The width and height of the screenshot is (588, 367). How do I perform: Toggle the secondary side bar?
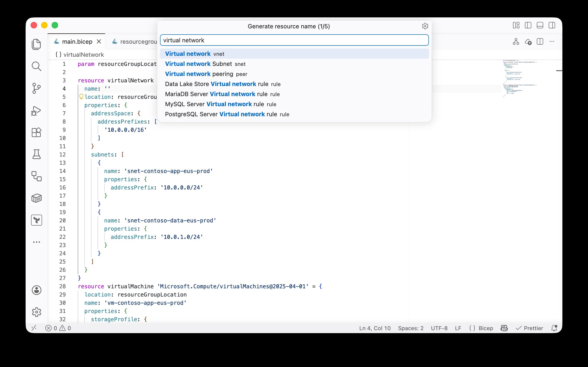552,25
